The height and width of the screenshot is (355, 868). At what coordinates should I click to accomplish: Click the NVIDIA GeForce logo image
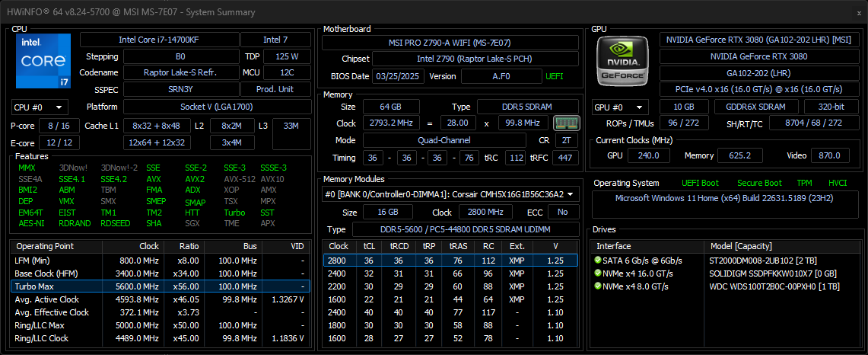(x=623, y=61)
